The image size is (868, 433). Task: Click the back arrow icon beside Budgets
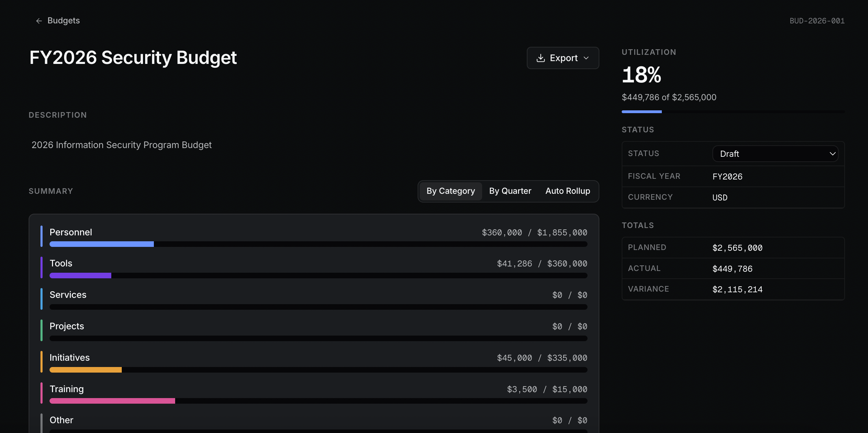click(x=39, y=21)
